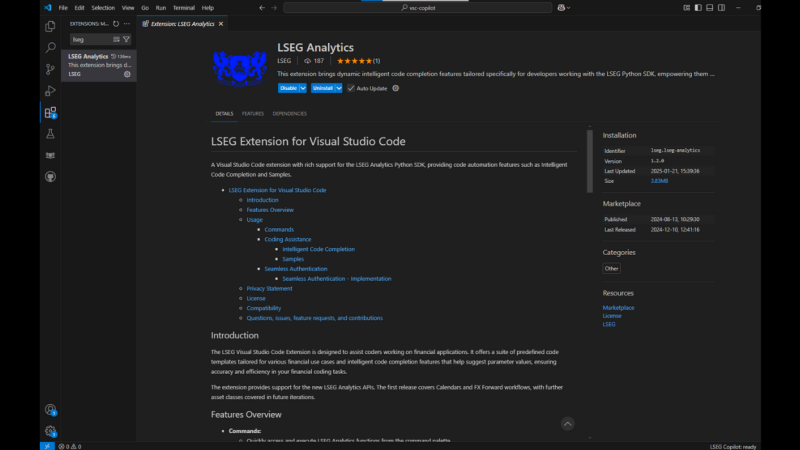Screen dimensions: 800x450
Task: Open the Go menu
Action: [x=145, y=8]
